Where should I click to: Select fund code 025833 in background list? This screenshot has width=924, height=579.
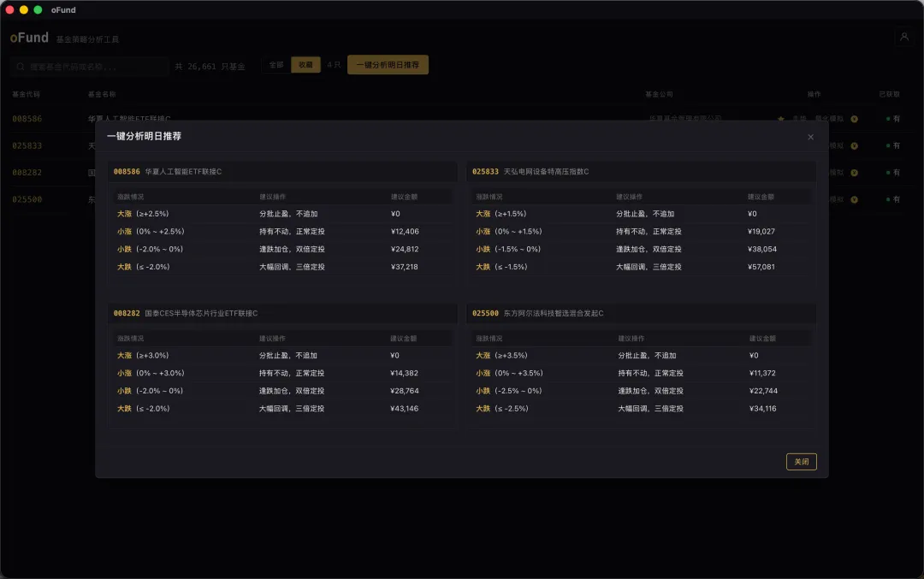[x=27, y=145]
